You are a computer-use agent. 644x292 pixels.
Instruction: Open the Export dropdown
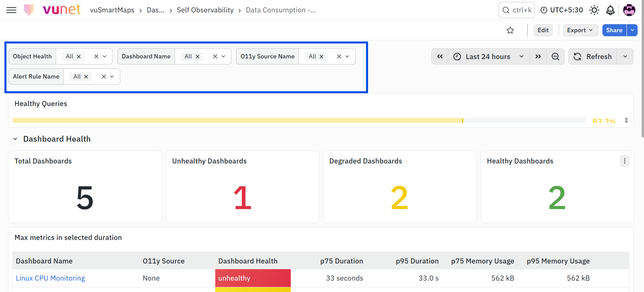coord(580,30)
